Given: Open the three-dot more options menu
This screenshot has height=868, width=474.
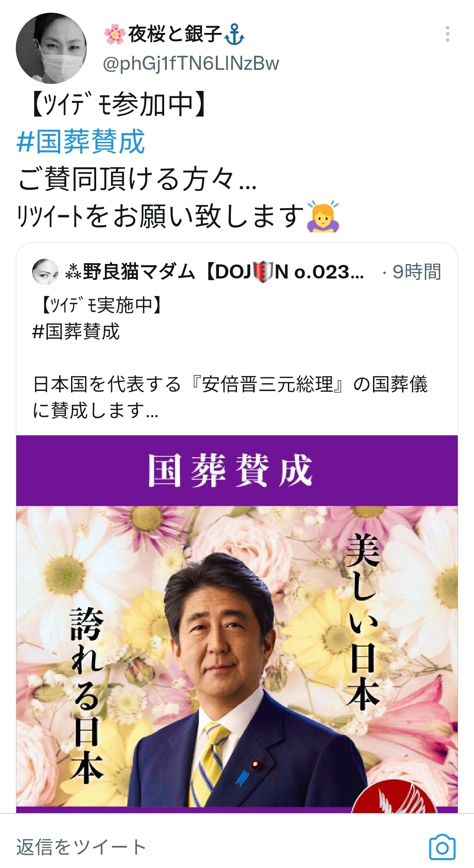Looking at the screenshot, I should [447, 34].
